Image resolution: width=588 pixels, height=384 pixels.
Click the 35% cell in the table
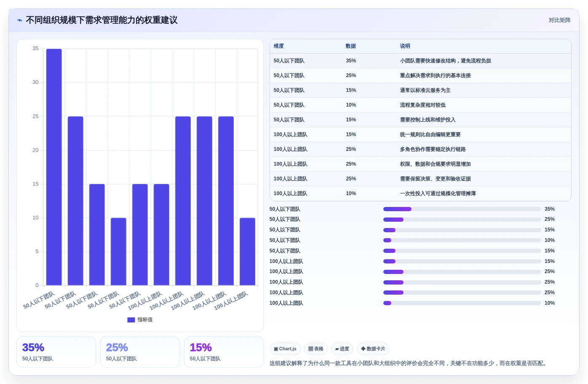pyautogui.click(x=351, y=61)
